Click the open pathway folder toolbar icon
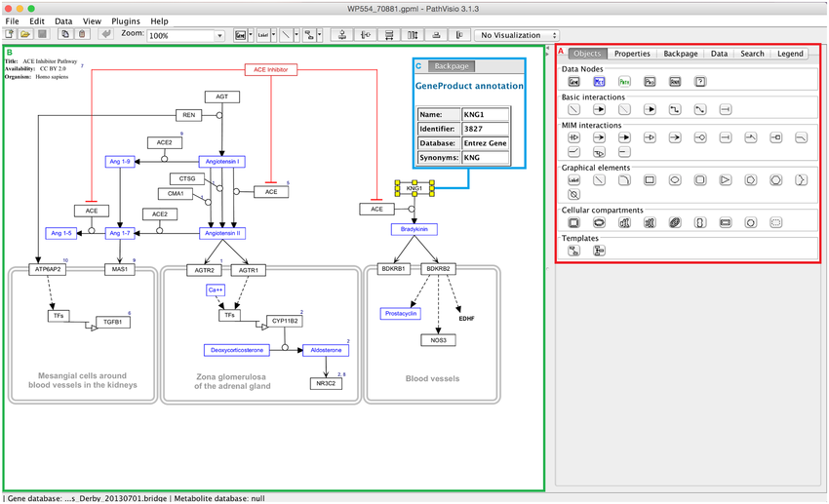829x504 pixels. point(26,35)
